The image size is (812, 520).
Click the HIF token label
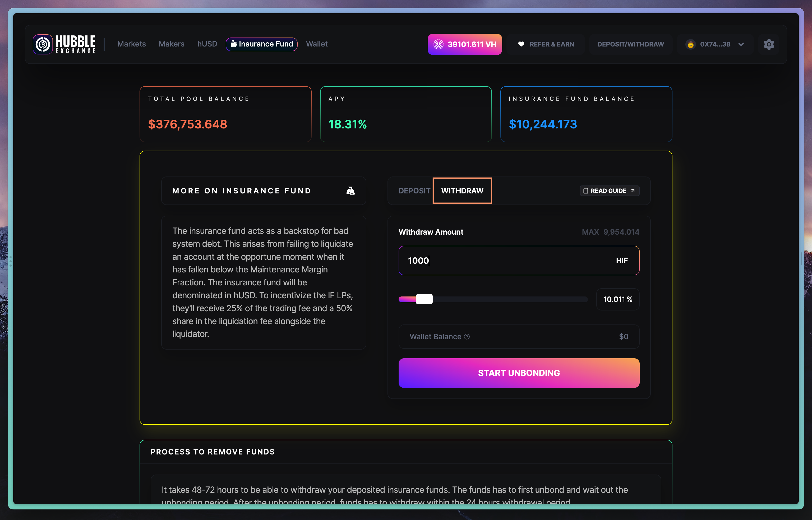point(621,261)
